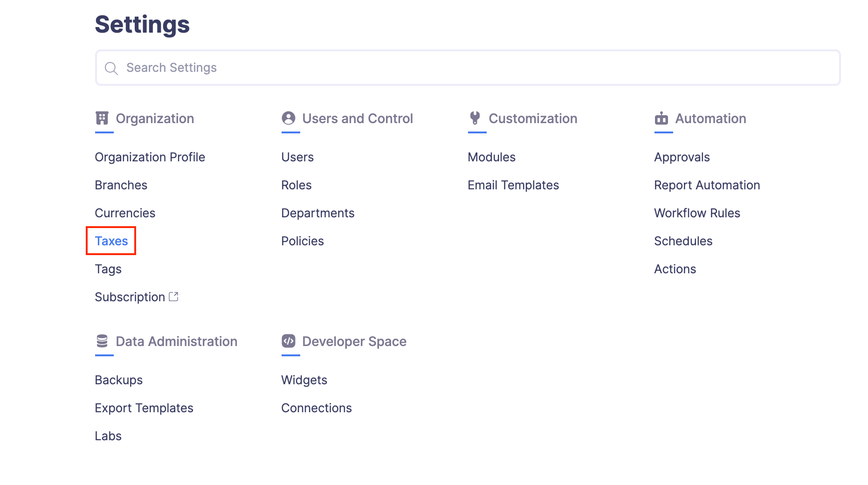This screenshot has width=868, height=485.
Task: Click the external link icon beside Subscription
Action: (173, 297)
